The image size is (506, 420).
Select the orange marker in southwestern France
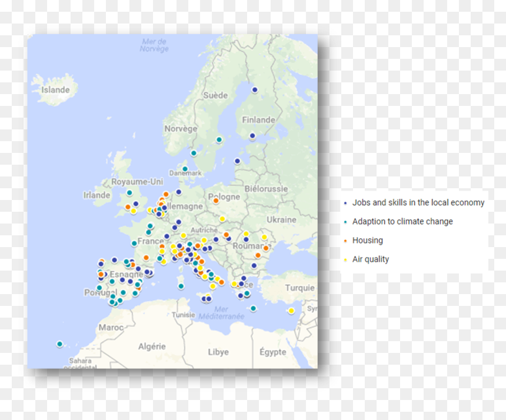pyautogui.click(x=146, y=258)
